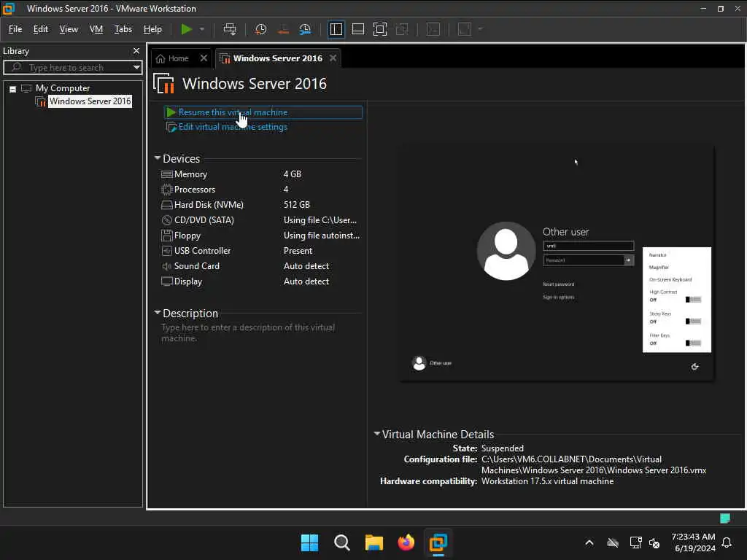This screenshot has width=747, height=560.
Task: Select the Hard Disk (NVMe) device row
Action: 260,205
